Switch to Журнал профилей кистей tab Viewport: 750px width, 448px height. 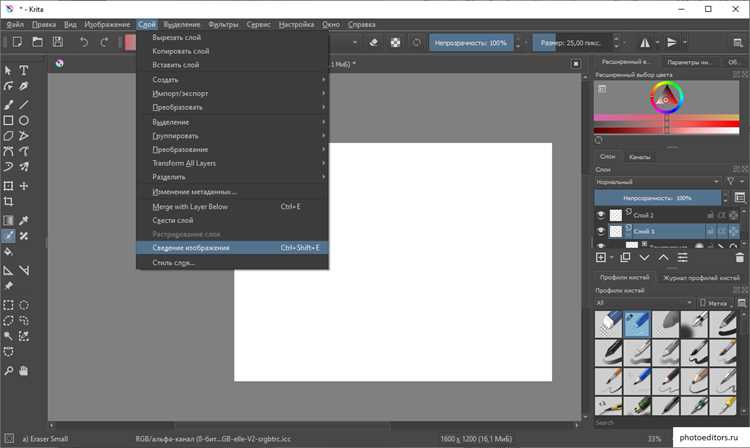701,277
